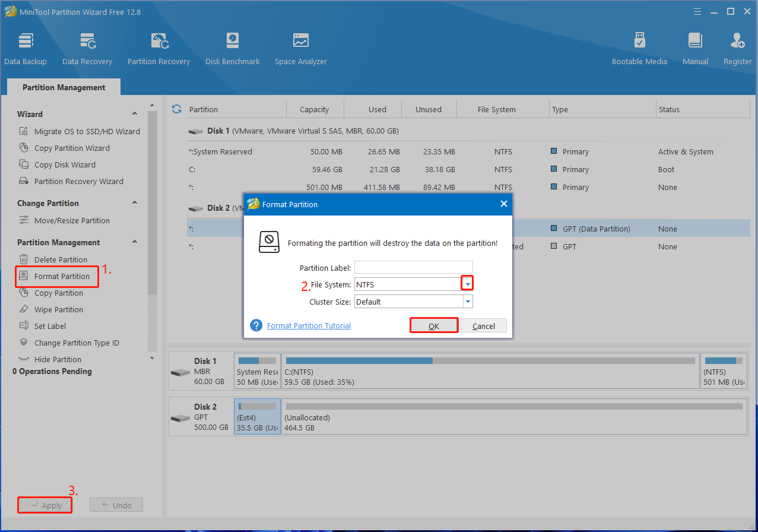Screen dimensions: 758x532
Task: Launch Copy Partition Wizard
Action: 72,148
